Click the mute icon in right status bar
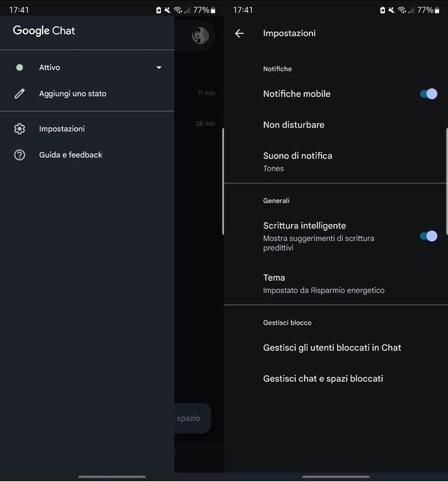This screenshot has height=482, width=448. tap(391, 10)
